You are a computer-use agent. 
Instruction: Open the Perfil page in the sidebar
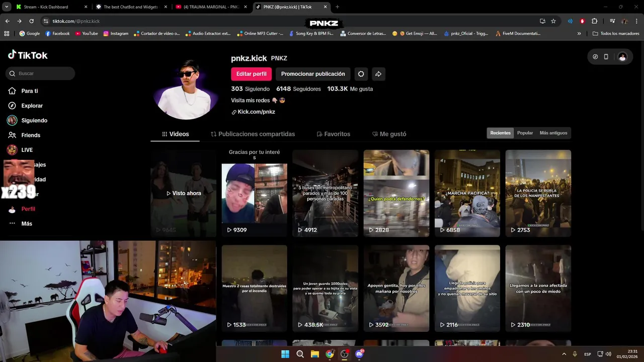click(x=22, y=209)
